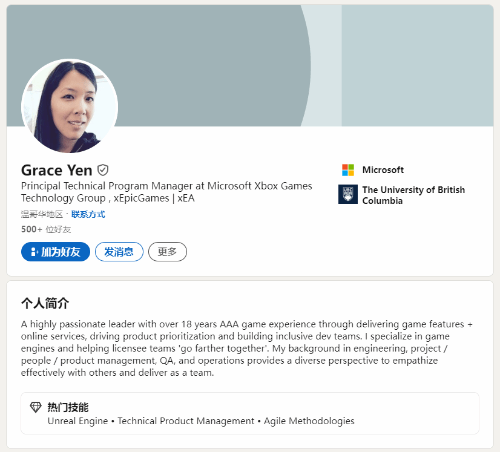Click the Grace Yen name heading
The height and width of the screenshot is (452, 500).
(x=57, y=170)
